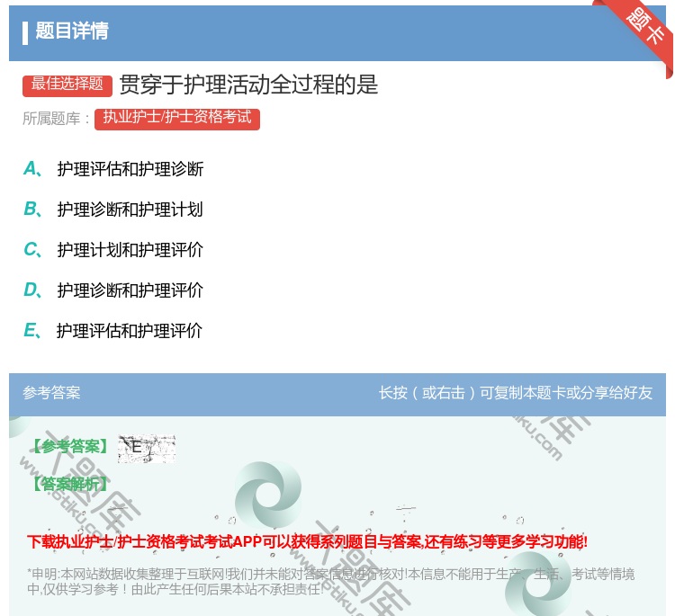
Task: Click the 【参考答案】 green label
Action: (70, 447)
